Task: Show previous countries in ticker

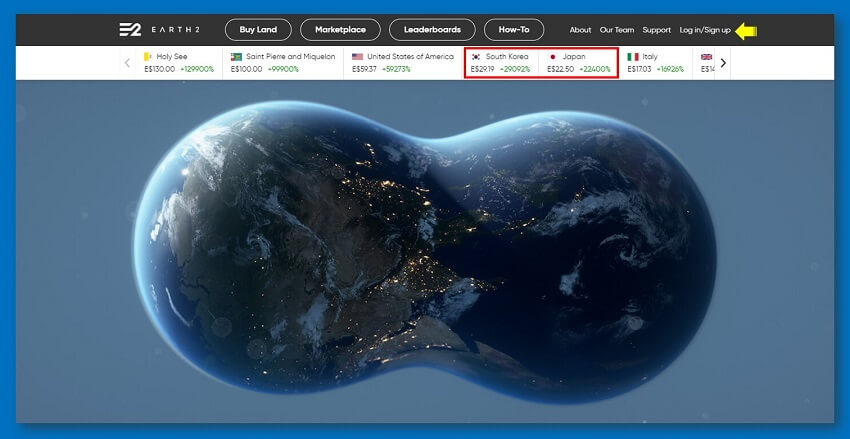Action: pos(127,63)
